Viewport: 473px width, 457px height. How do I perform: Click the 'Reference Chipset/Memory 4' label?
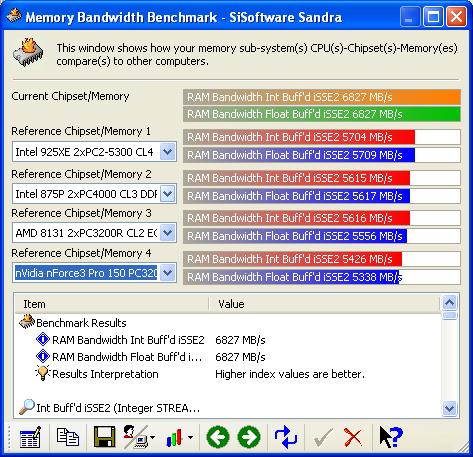pyautogui.click(x=81, y=253)
